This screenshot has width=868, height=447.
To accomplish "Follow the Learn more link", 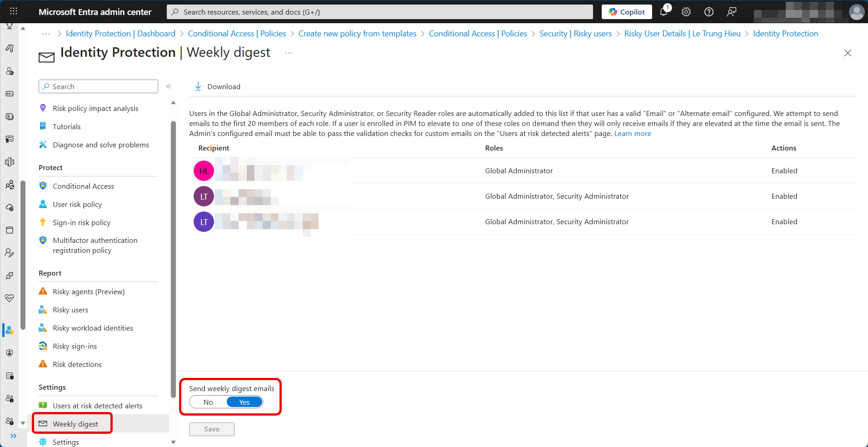I will [633, 134].
